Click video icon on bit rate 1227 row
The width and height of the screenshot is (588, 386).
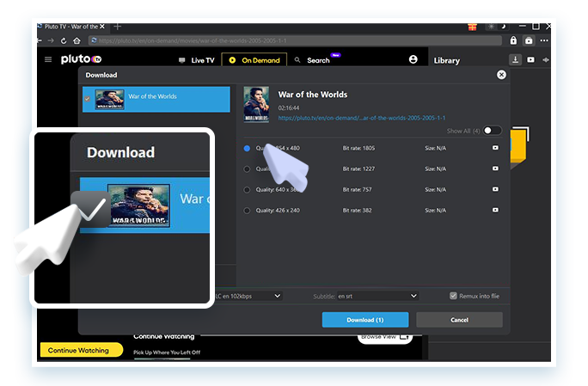pos(495,168)
